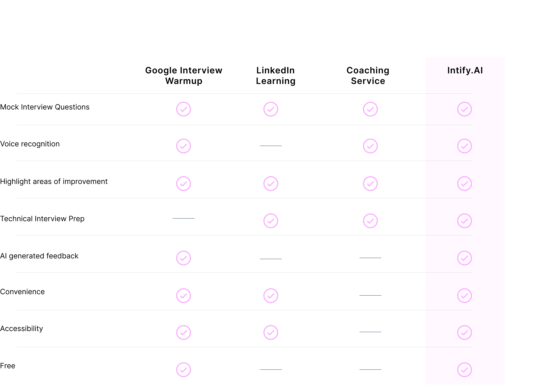Image resolution: width=558 pixels, height=392 pixels.
Task: Click Google Interview Warmup's dash for Technical Interview Prep
Action: coord(184,218)
